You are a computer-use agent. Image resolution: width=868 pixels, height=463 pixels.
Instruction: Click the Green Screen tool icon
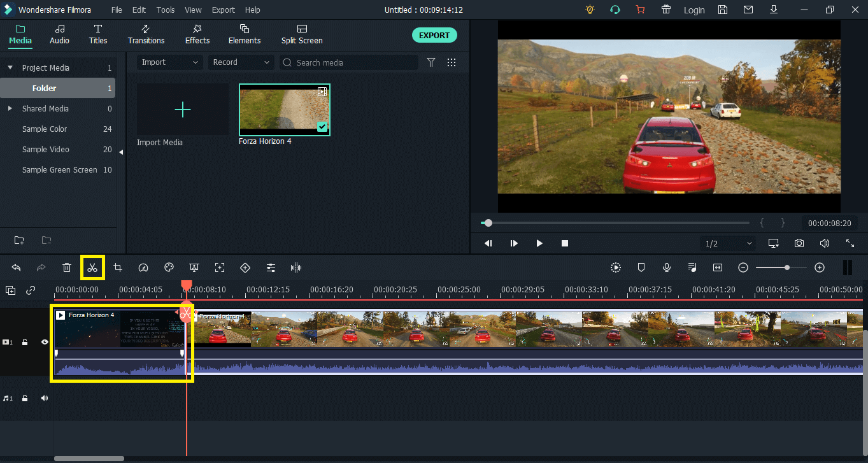[x=194, y=267]
